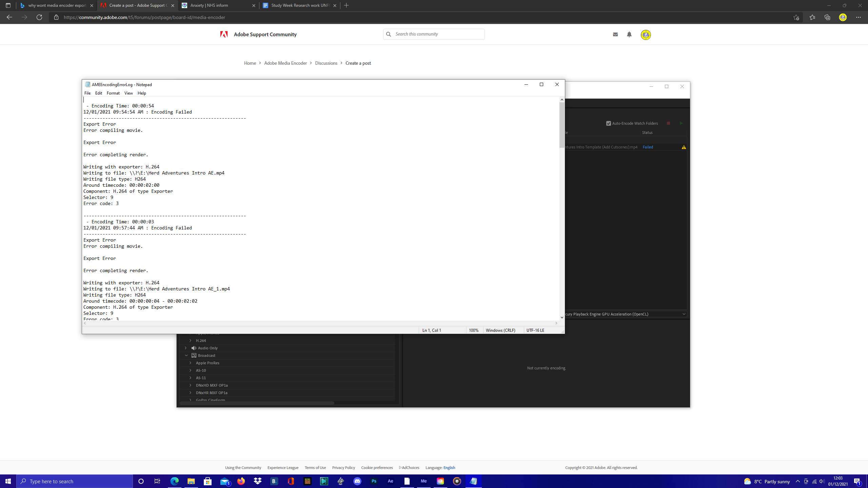The width and height of the screenshot is (868, 488).
Task: Uncheck Auto-Encode Watch Folders
Action: (x=608, y=123)
